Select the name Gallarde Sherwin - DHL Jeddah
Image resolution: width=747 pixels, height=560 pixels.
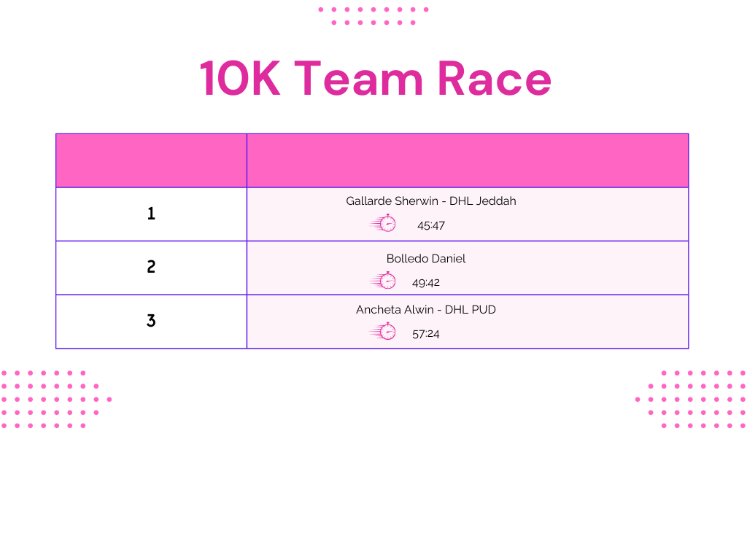[431, 201]
